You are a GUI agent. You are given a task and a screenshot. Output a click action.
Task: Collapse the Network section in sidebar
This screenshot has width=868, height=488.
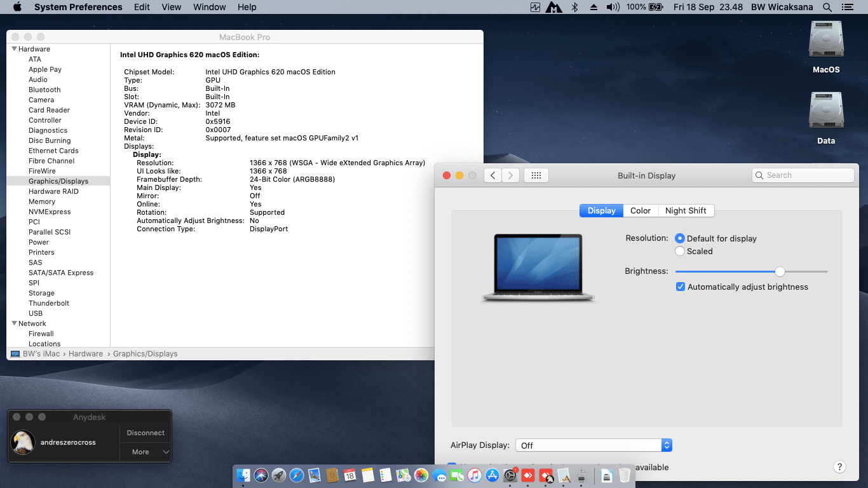point(14,323)
